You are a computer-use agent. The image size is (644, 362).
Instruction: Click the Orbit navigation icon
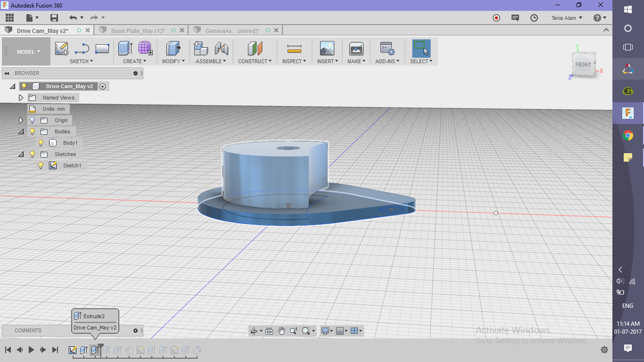coord(254,331)
